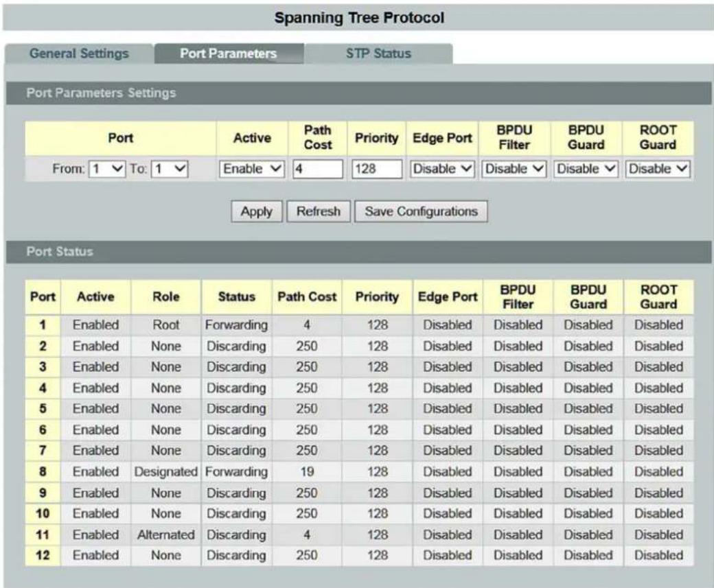Click the Save Configurations button

point(422,211)
